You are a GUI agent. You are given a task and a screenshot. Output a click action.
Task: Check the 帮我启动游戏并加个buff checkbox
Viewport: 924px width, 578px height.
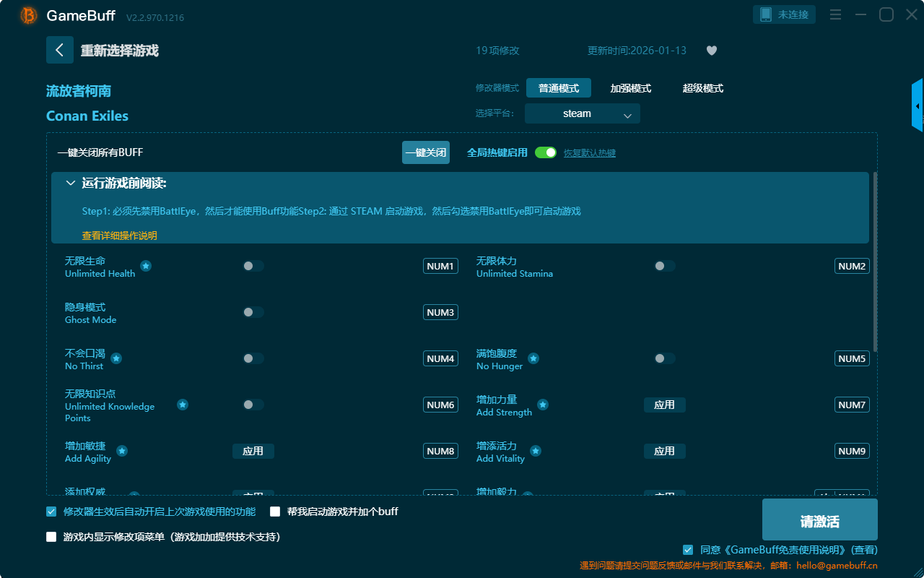[x=275, y=512]
